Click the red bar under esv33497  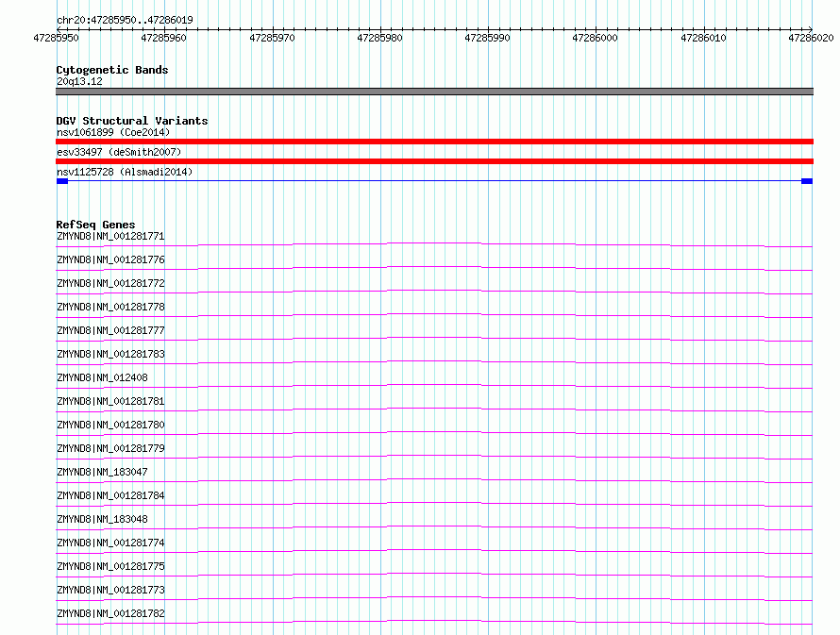[434, 161]
